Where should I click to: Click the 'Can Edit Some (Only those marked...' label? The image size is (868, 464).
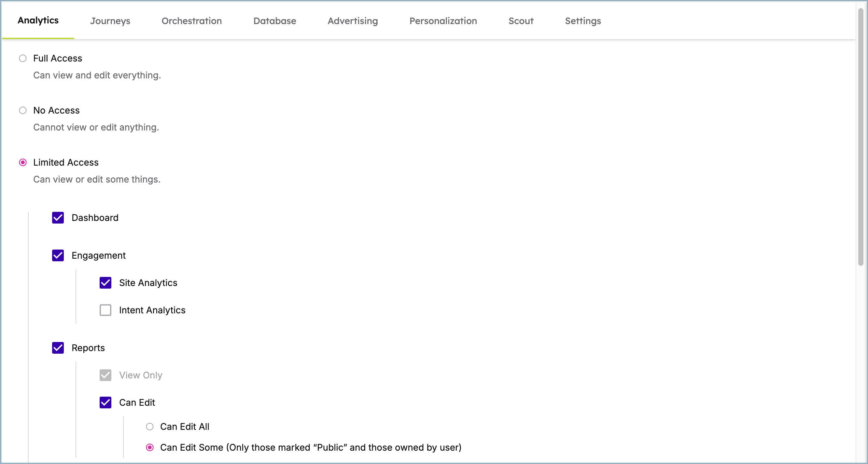tap(311, 447)
